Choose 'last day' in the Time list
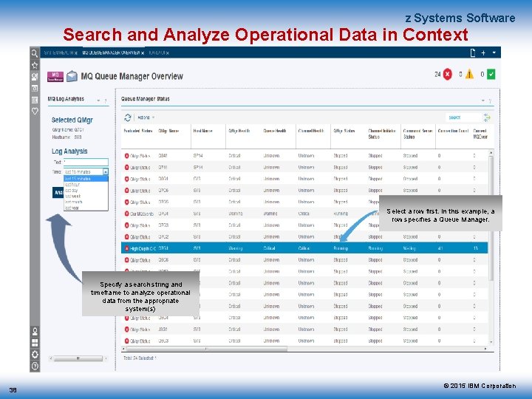Screen dimensions: 532x399 86,191
